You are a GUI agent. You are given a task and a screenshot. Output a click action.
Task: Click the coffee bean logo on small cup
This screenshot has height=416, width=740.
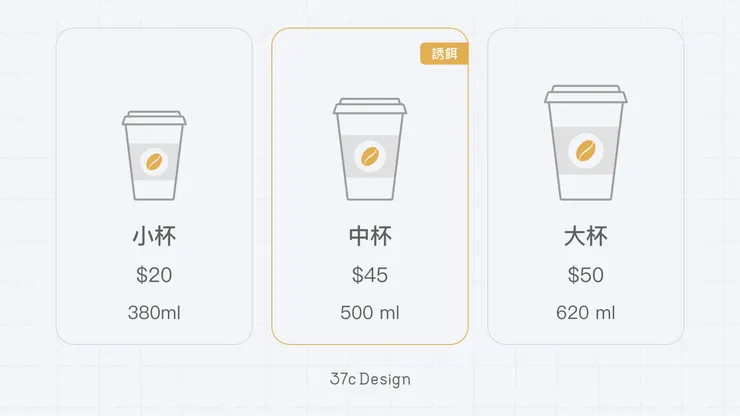[154, 160]
